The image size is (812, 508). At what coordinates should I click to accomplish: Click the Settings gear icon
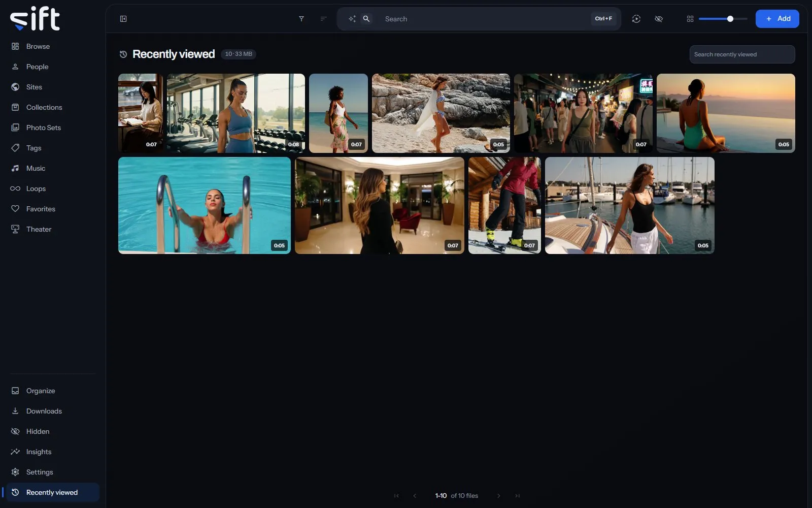tap(15, 472)
